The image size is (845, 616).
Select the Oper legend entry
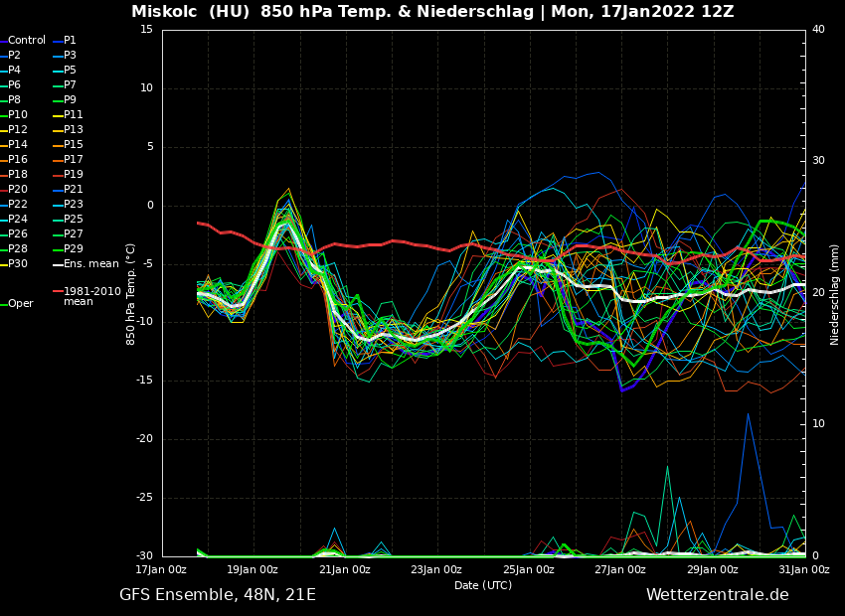20,304
